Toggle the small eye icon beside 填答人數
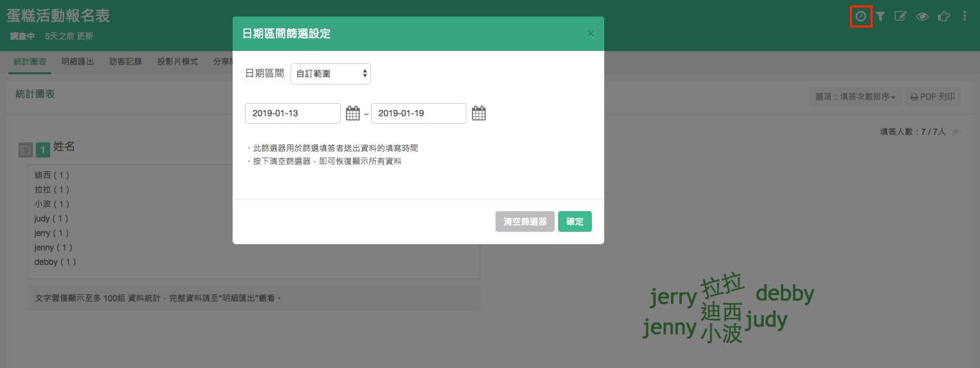 point(956,131)
